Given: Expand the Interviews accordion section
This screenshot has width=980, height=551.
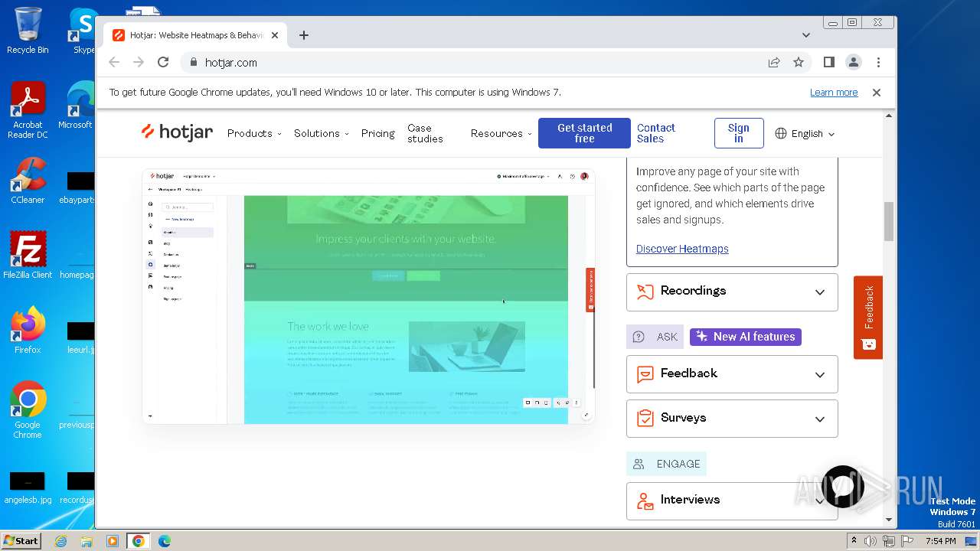Looking at the screenshot, I should pyautogui.click(x=732, y=500).
